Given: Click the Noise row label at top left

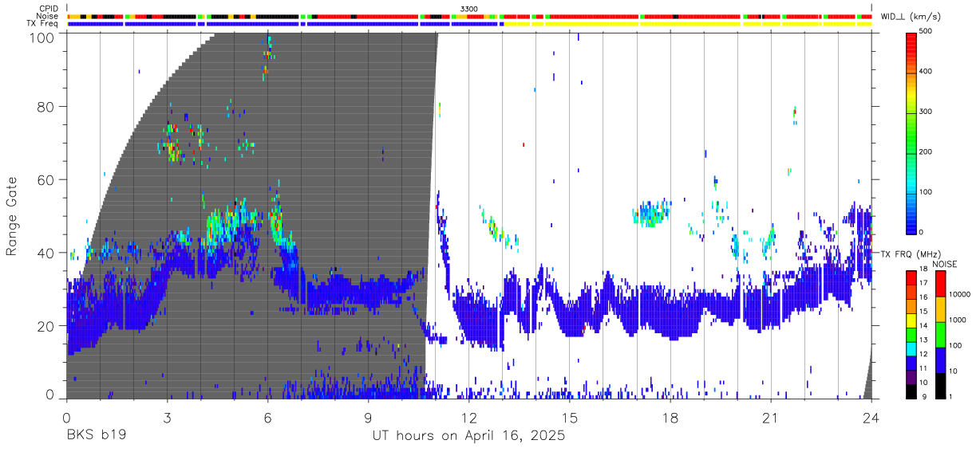Looking at the screenshot, I should 48,16.
